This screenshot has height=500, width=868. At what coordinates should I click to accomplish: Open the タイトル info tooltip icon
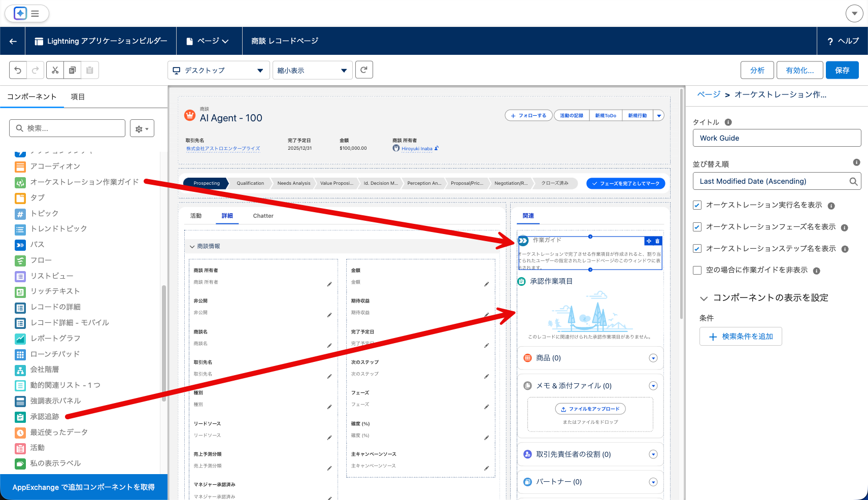pyautogui.click(x=728, y=122)
